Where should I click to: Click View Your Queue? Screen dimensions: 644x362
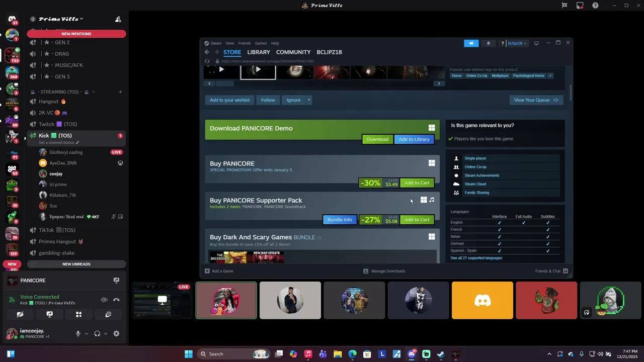tap(536, 100)
